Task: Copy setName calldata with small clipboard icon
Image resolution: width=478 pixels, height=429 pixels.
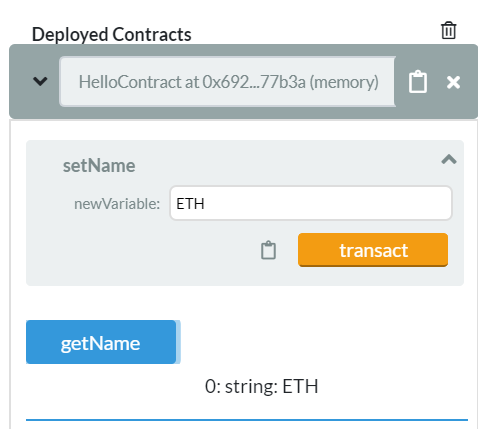Action: 268,250
